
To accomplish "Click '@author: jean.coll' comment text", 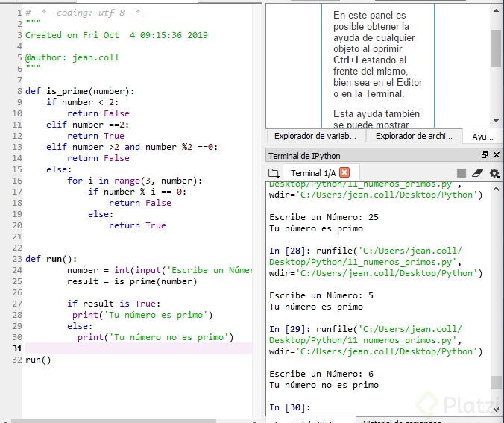I will (x=72, y=57).
